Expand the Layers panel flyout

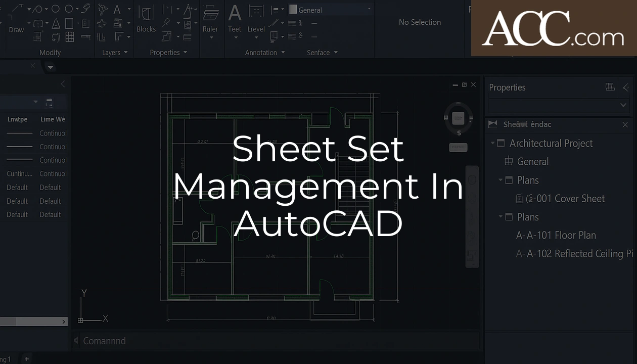tap(125, 53)
